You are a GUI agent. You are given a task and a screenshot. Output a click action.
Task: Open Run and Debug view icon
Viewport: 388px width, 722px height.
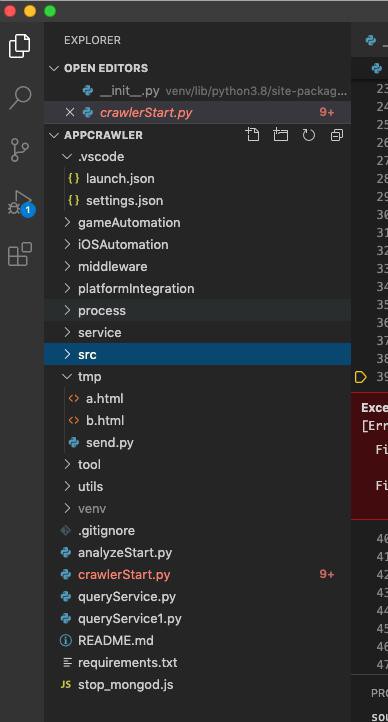[x=21, y=204]
